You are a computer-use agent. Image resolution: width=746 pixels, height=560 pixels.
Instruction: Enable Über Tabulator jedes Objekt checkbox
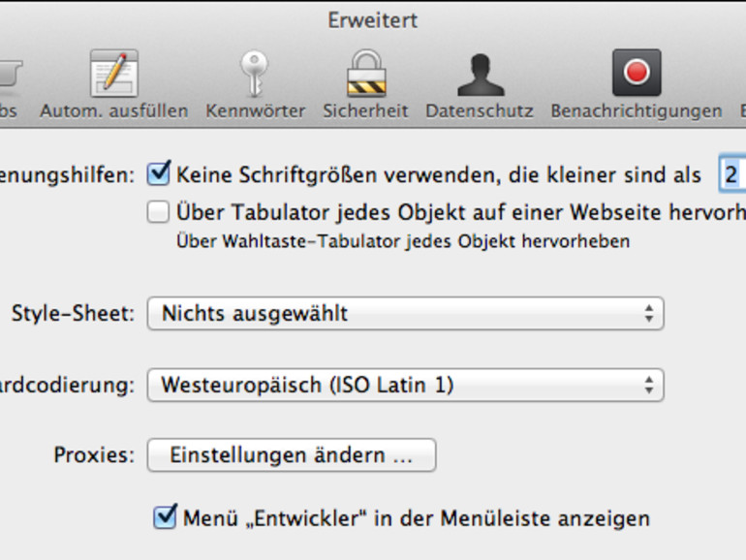158,212
